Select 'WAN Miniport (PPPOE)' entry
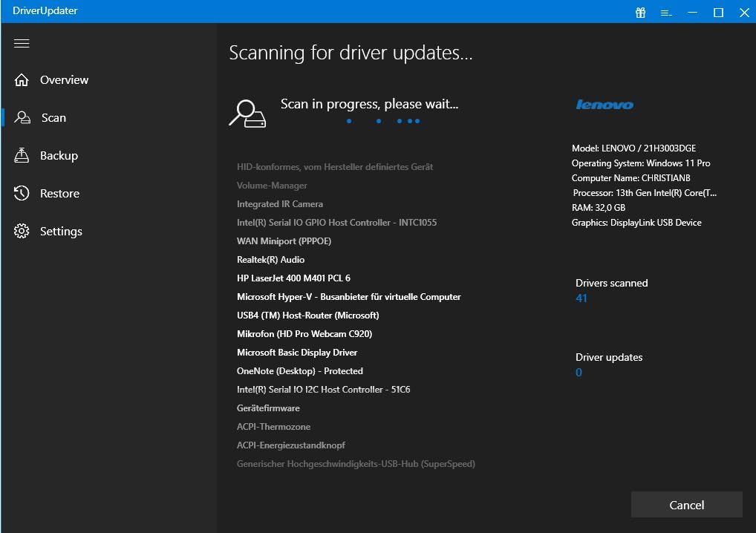756x533 pixels. 284,241
